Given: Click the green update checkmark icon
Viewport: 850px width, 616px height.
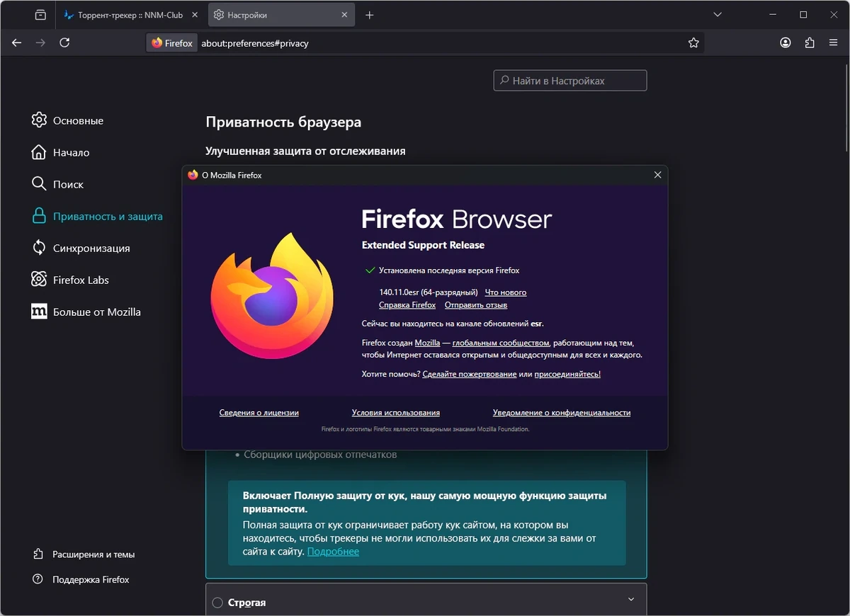Looking at the screenshot, I should pos(370,270).
